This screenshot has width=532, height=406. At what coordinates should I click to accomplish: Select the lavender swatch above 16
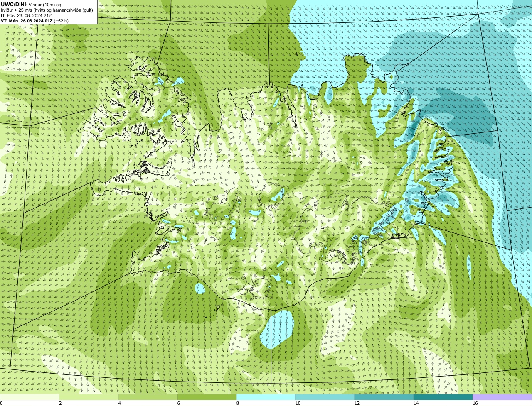[x=502, y=397]
